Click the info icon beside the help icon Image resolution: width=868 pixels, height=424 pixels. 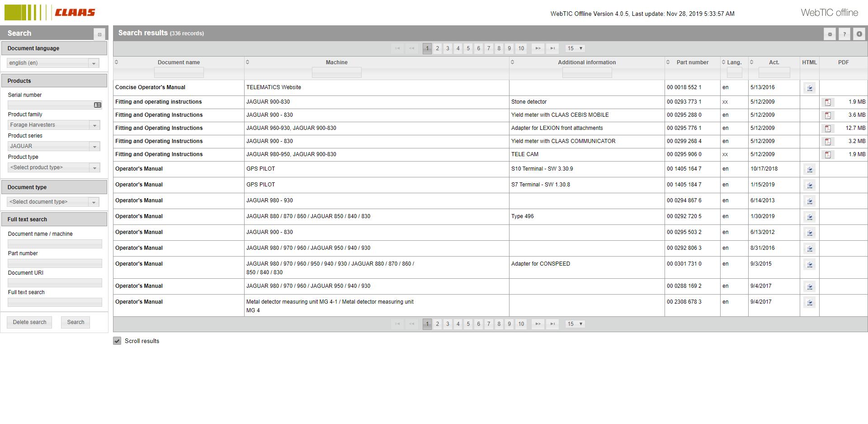pos(859,34)
